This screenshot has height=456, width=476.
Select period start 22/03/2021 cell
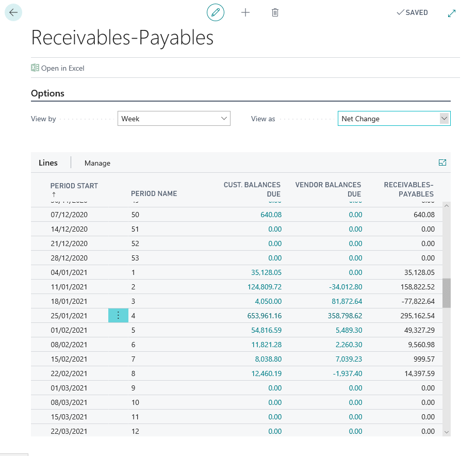(69, 431)
